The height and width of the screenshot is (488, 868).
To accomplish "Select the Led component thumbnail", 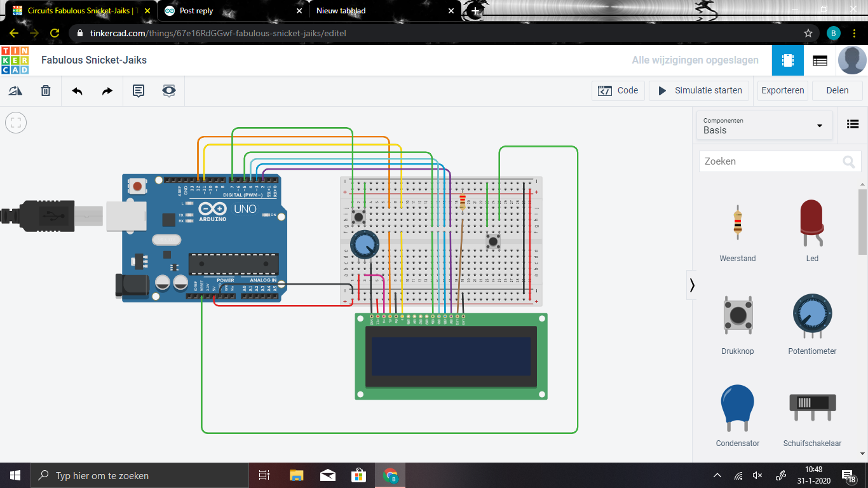I will [x=812, y=222].
